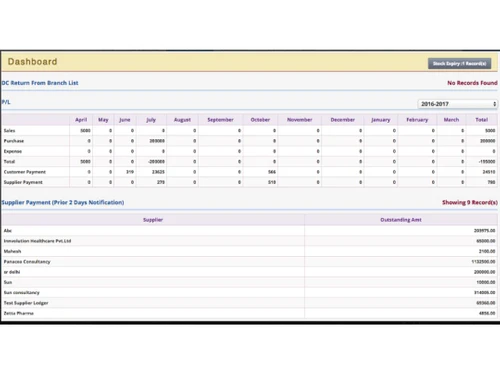
Task: Click the March column header
Action: (x=451, y=120)
